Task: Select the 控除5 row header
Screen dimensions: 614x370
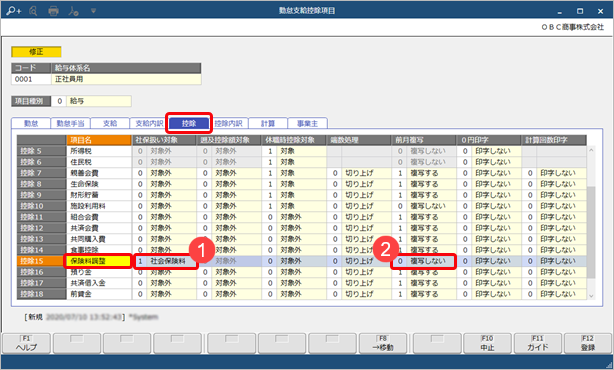Action: click(42, 151)
